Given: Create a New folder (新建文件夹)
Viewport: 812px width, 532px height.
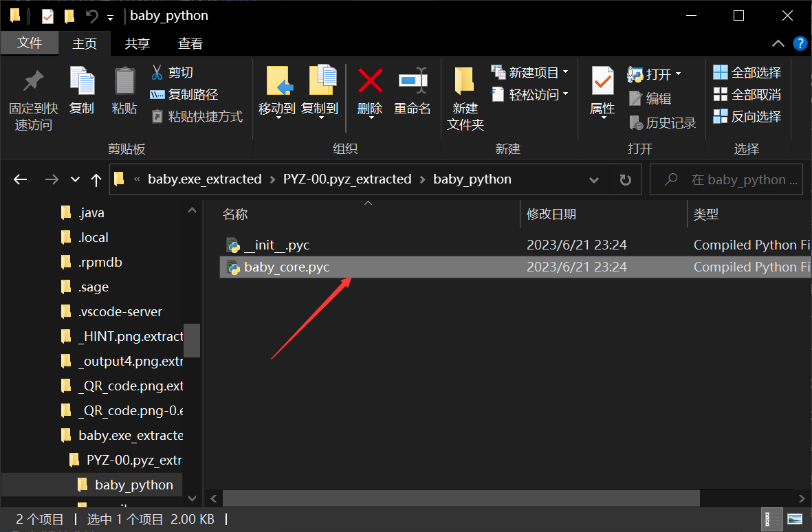Looking at the screenshot, I should point(465,98).
